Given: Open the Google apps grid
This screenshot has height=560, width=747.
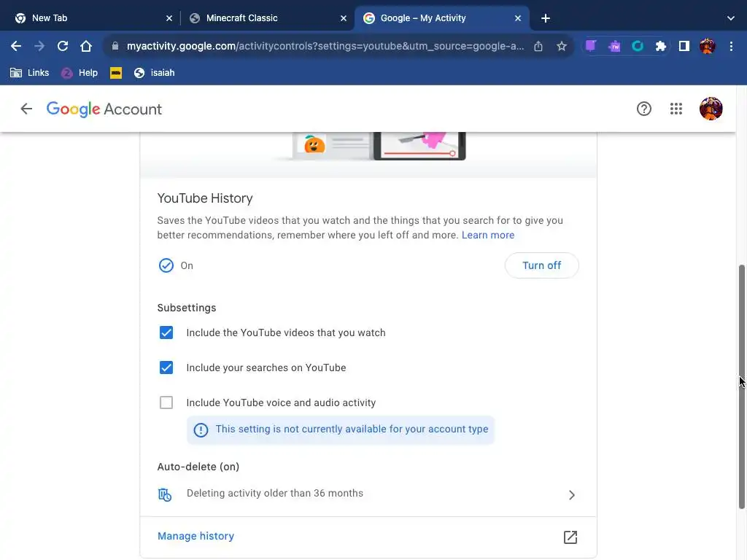Looking at the screenshot, I should [676, 109].
